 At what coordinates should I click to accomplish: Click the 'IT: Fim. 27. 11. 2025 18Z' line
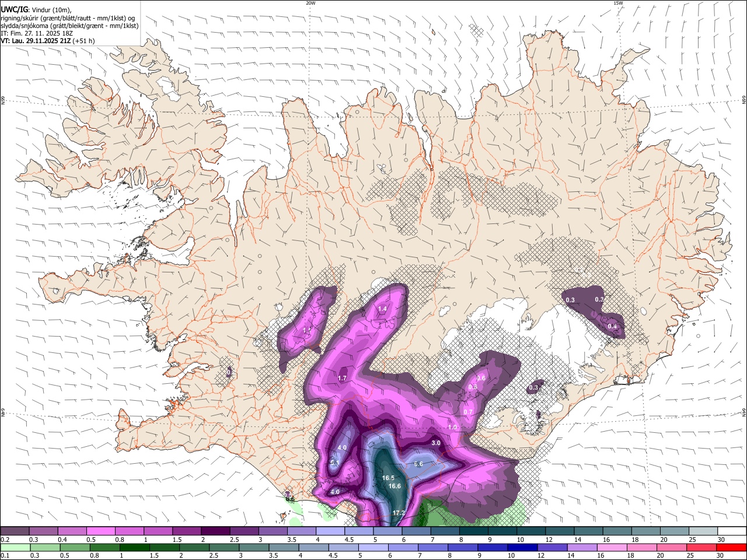(x=36, y=33)
